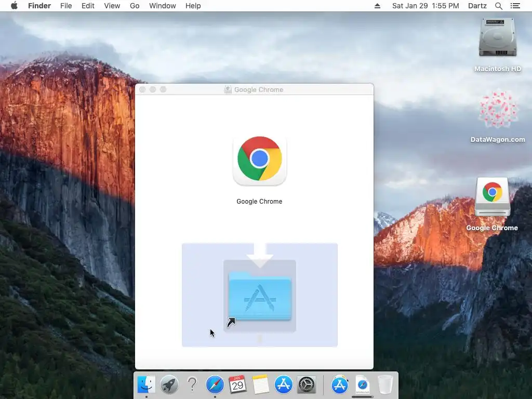
Task: Open the View menu
Action: pyautogui.click(x=112, y=6)
